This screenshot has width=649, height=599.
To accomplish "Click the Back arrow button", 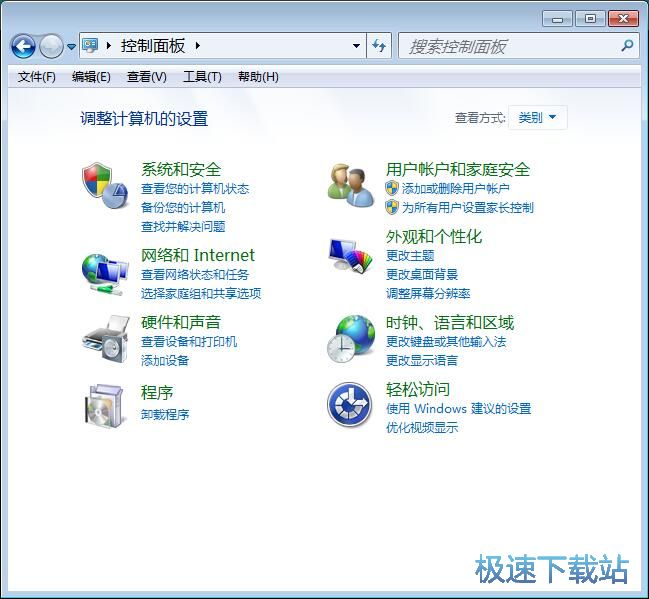I will (23, 46).
